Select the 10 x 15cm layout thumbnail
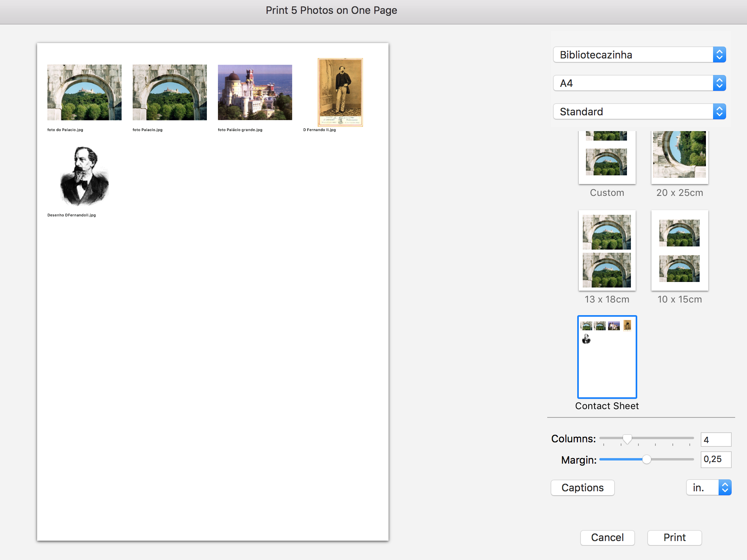This screenshot has width=747, height=560. click(679, 250)
